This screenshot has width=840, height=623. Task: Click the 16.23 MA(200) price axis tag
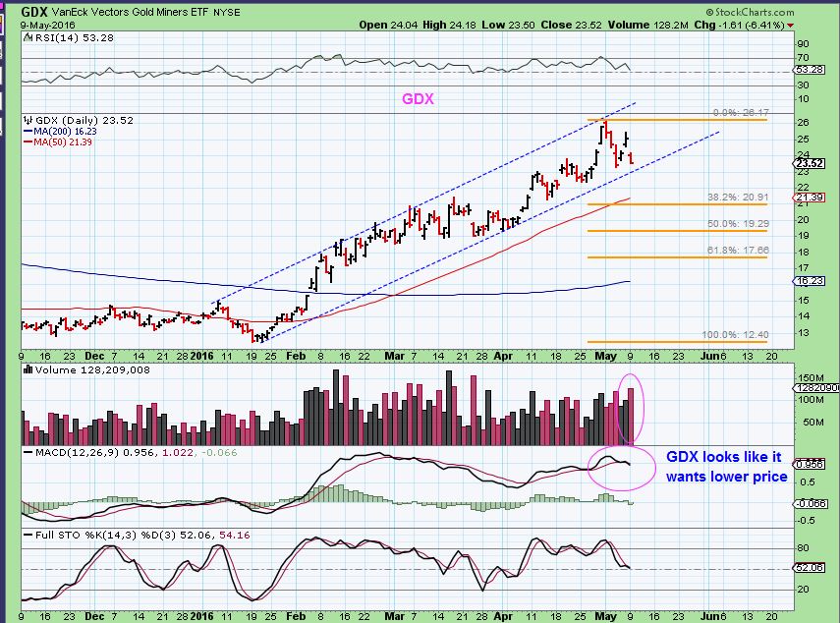click(x=810, y=281)
